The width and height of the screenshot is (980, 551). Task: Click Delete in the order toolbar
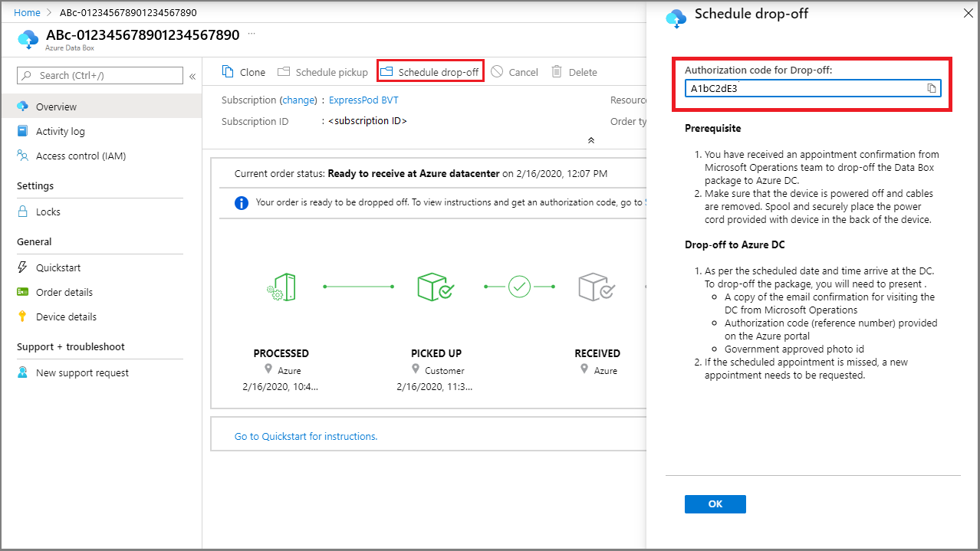[x=574, y=72]
